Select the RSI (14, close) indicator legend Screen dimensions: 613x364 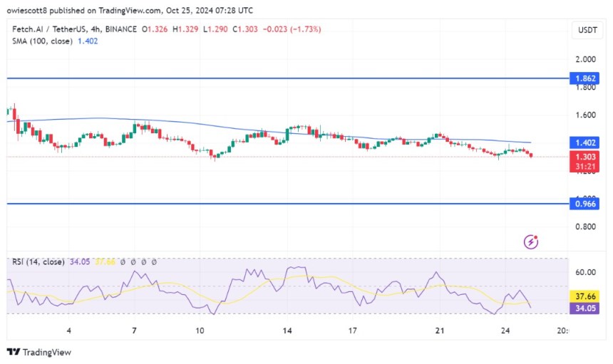point(37,261)
